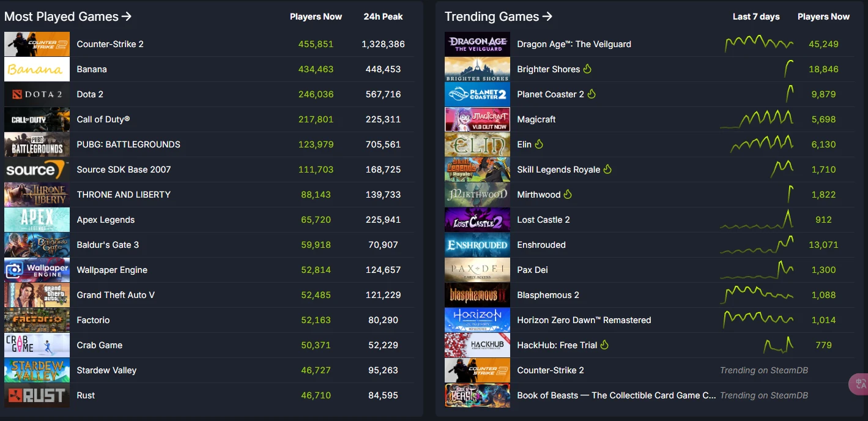Open Dragon Age: The Veilguard link
This screenshot has width=868, height=421.
coord(574,44)
